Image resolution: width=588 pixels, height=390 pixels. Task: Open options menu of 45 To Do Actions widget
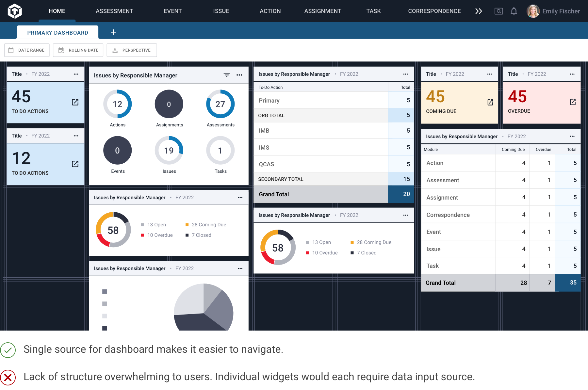tap(76, 74)
